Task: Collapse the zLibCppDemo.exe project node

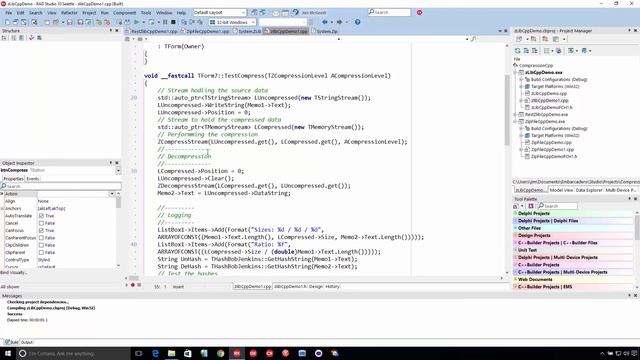Action: (x=516, y=72)
